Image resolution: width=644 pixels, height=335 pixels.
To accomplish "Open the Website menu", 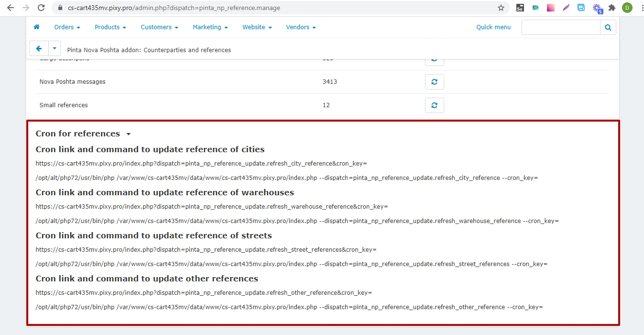I will pyautogui.click(x=257, y=27).
